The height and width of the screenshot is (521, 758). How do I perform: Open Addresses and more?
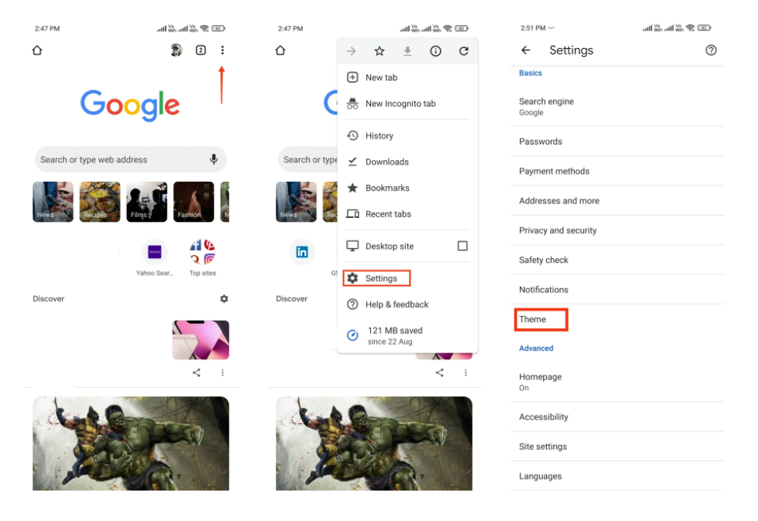click(x=617, y=201)
